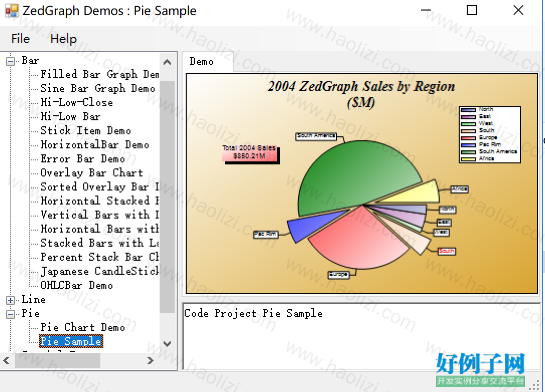Select Pie Chart Demo item

[x=83, y=327]
